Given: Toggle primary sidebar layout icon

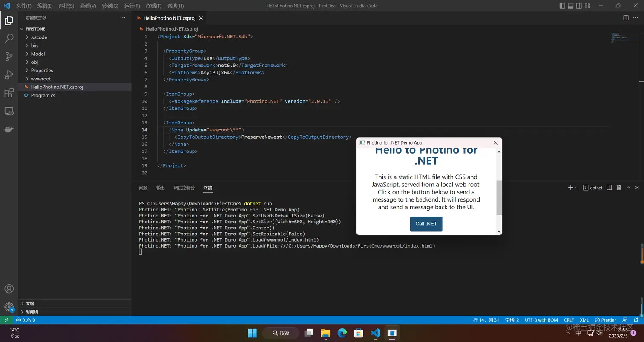Looking at the screenshot, I should [x=562, y=6].
